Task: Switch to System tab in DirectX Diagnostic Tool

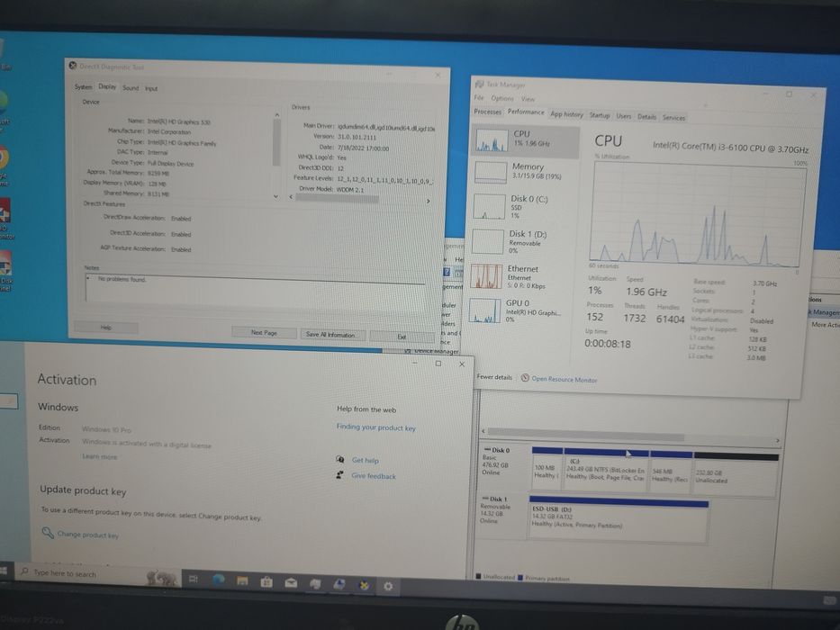Action: (x=83, y=86)
